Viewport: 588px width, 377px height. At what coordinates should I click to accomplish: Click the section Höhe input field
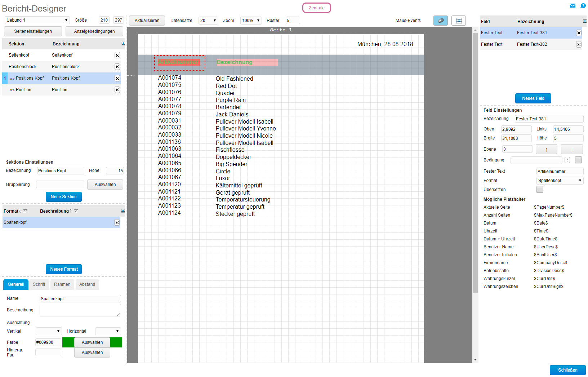click(115, 171)
